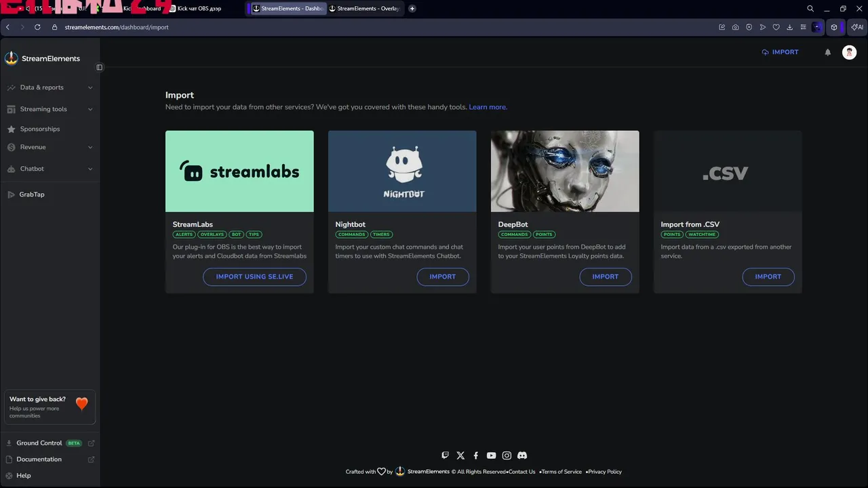Open the Discord icon in footer
Viewport: 868px width, 488px height.
pyautogui.click(x=522, y=455)
